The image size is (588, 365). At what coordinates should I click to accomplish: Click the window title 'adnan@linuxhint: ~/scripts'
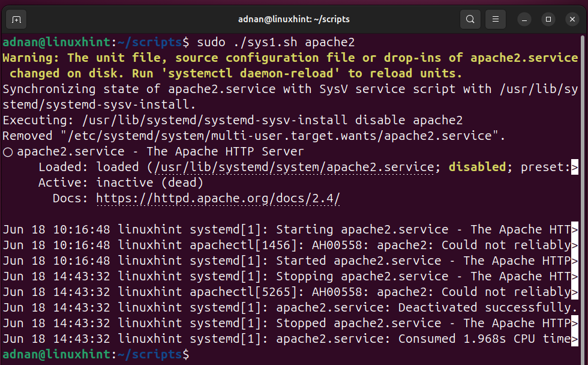click(x=293, y=19)
